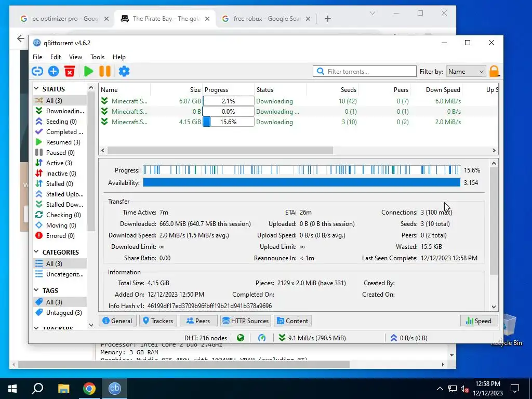Select the Checking (0) filter
Image resolution: width=532 pixels, height=399 pixels.
click(60, 215)
